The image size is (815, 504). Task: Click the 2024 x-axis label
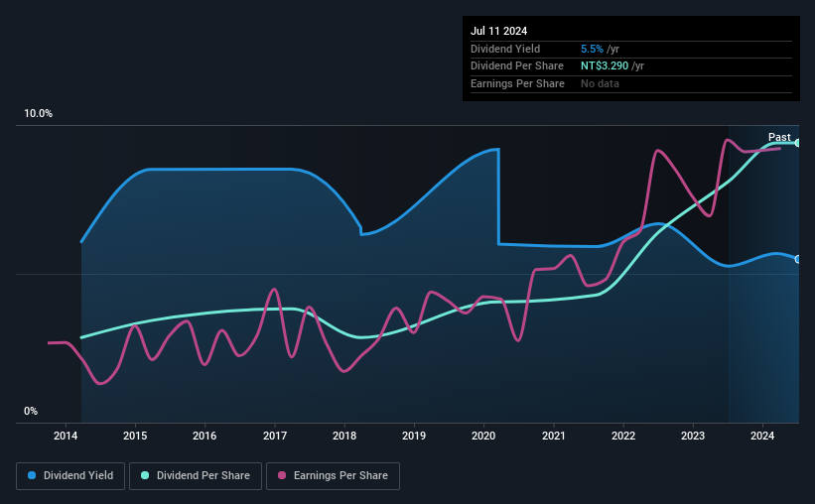point(762,436)
